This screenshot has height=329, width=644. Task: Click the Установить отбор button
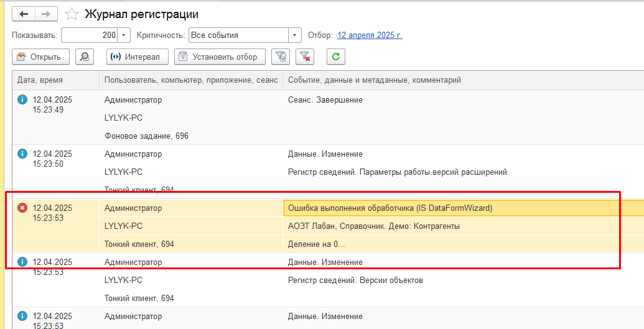[220, 57]
